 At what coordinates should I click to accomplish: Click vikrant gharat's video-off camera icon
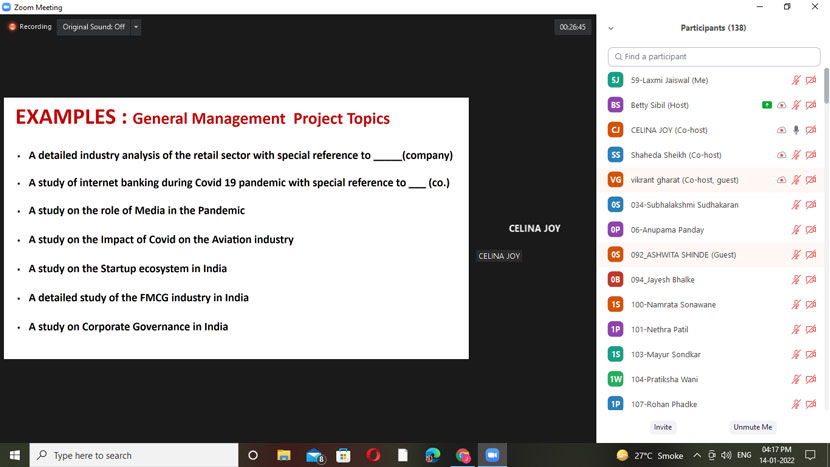pyautogui.click(x=811, y=180)
